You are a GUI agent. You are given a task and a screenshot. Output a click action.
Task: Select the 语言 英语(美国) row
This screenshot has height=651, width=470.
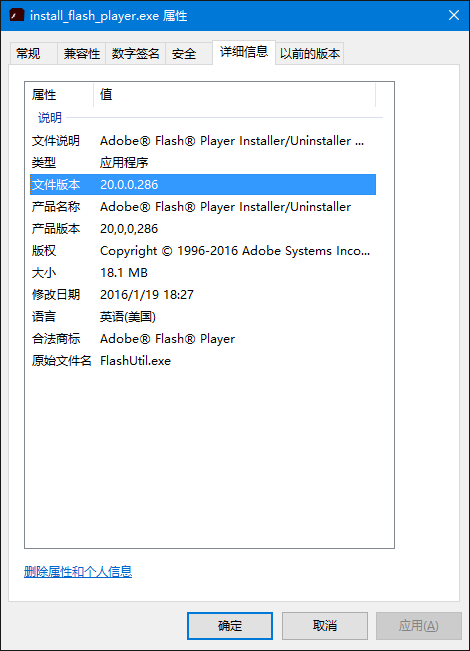click(x=203, y=317)
